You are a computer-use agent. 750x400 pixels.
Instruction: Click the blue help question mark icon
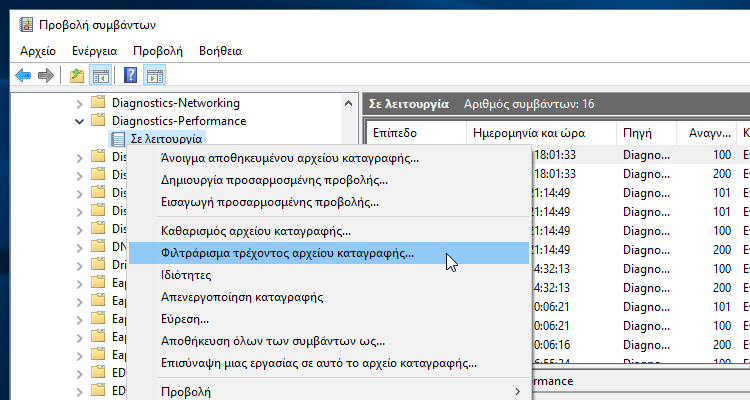point(130,75)
